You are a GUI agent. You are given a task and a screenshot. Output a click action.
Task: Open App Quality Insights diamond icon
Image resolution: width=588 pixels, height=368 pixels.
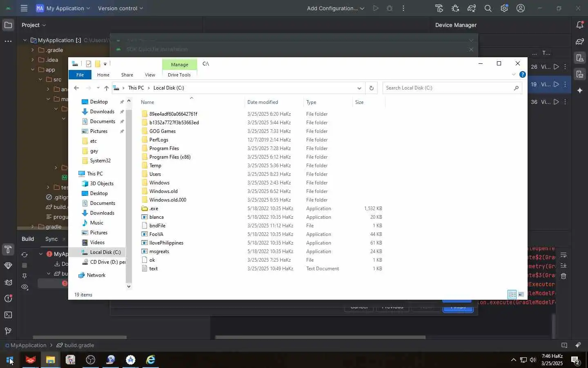pos(8,266)
